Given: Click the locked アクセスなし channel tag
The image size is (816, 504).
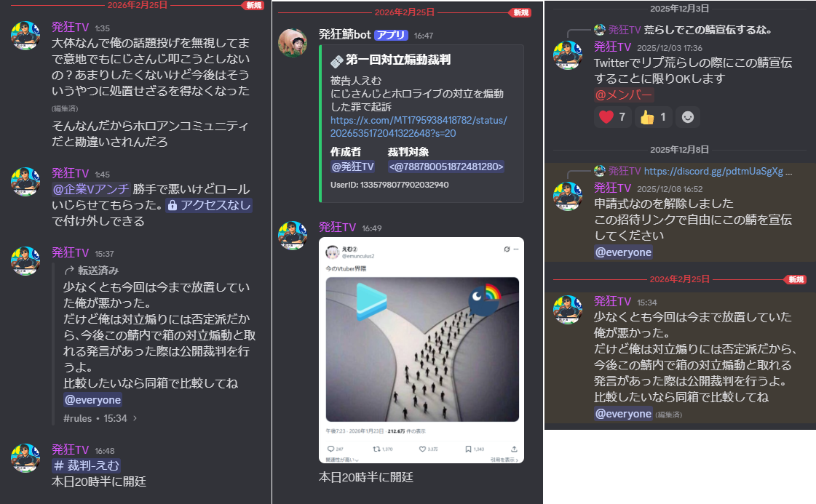Looking at the screenshot, I should (x=209, y=205).
